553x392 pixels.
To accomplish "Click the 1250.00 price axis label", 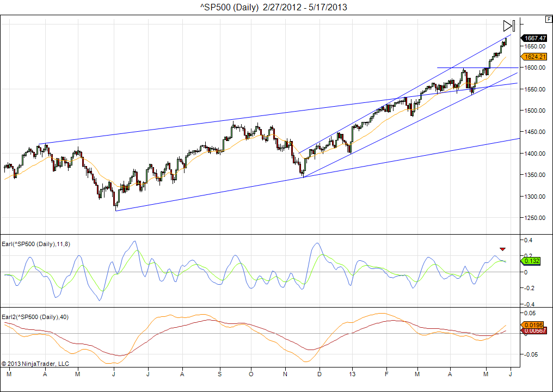I will coord(534,218).
